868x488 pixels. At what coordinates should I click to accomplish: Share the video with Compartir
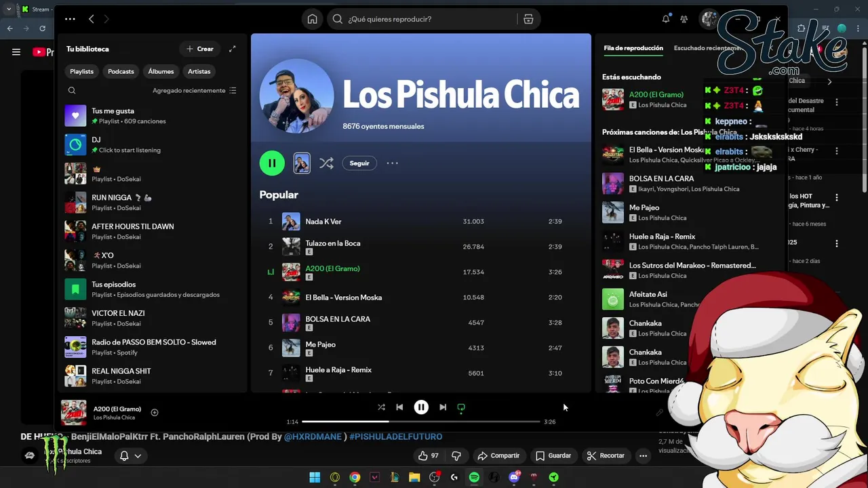pos(498,455)
